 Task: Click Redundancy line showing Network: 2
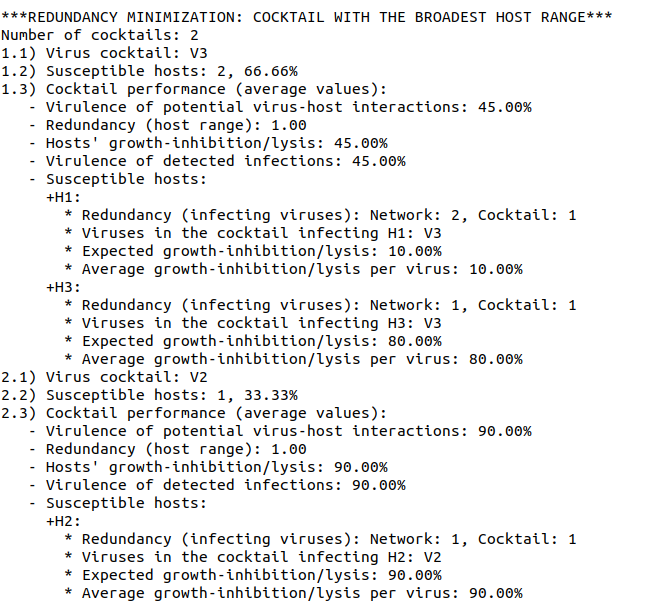click(328, 215)
